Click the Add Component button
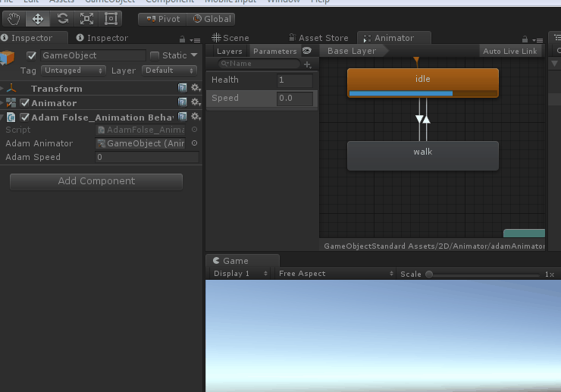561x392 pixels. pos(96,181)
